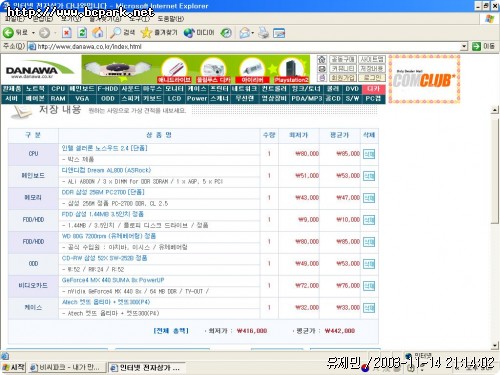Click the 회원가입 sign-up button

pos(343,78)
